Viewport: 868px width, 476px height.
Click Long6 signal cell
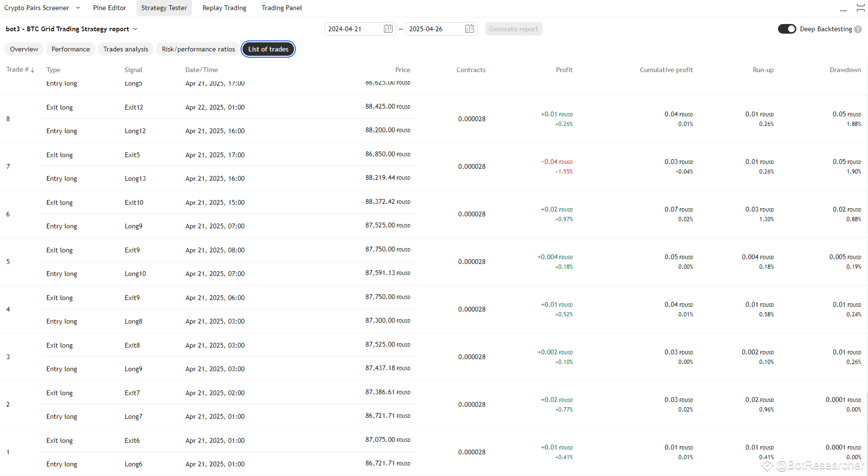(133, 464)
